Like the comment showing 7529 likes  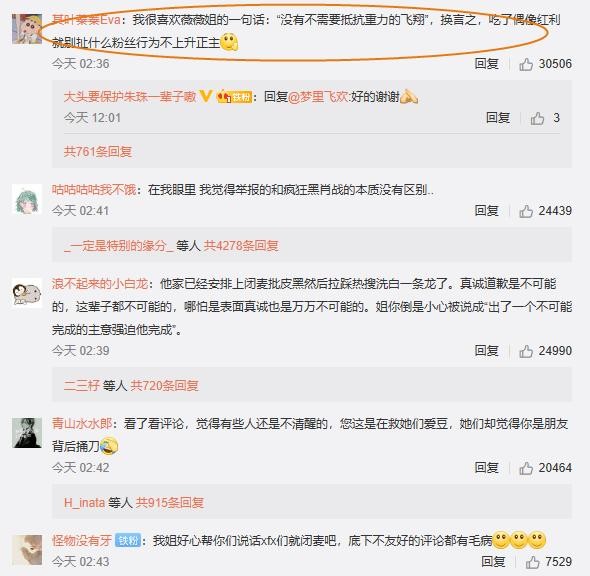(532, 562)
